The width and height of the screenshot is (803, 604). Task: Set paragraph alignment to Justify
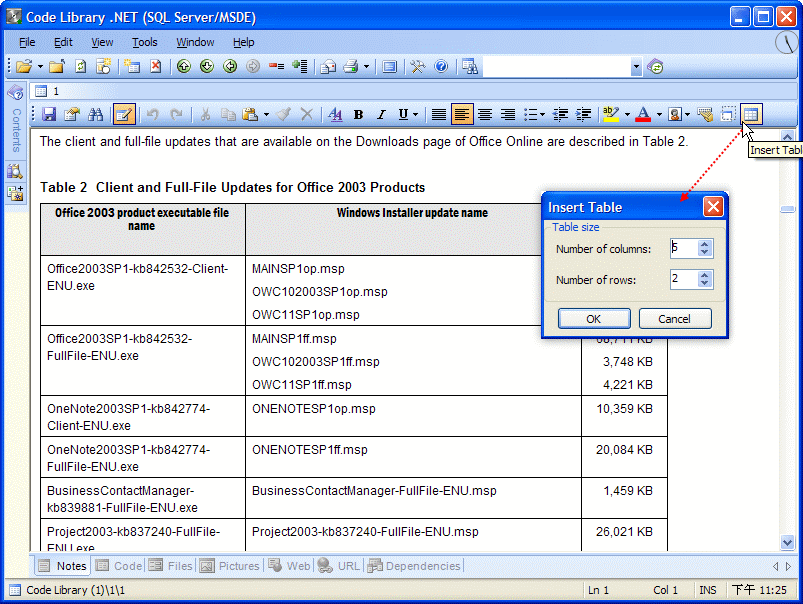coord(439,114)
